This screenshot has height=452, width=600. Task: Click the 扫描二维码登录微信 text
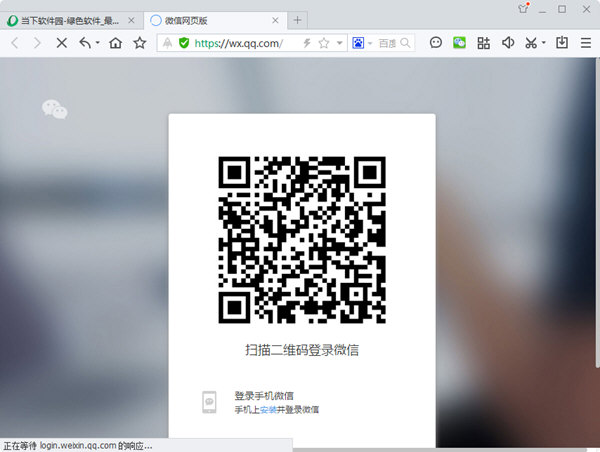click(x=302, y=350)
